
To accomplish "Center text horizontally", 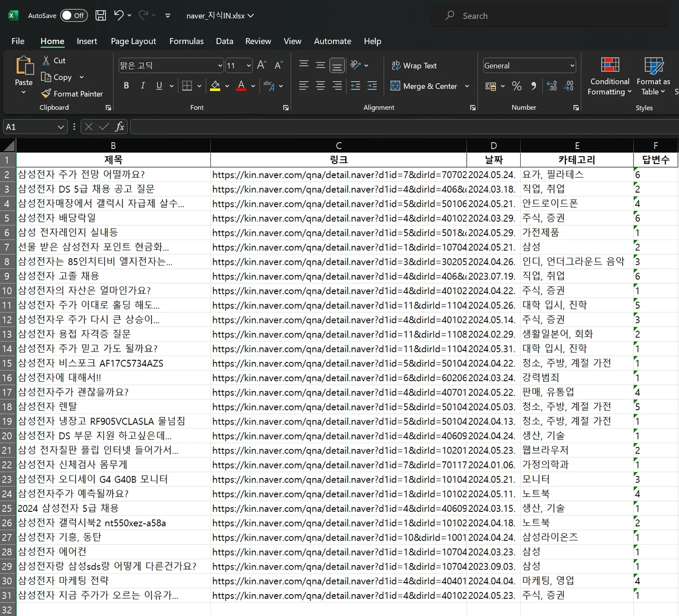I will click(x=321, y=86).
